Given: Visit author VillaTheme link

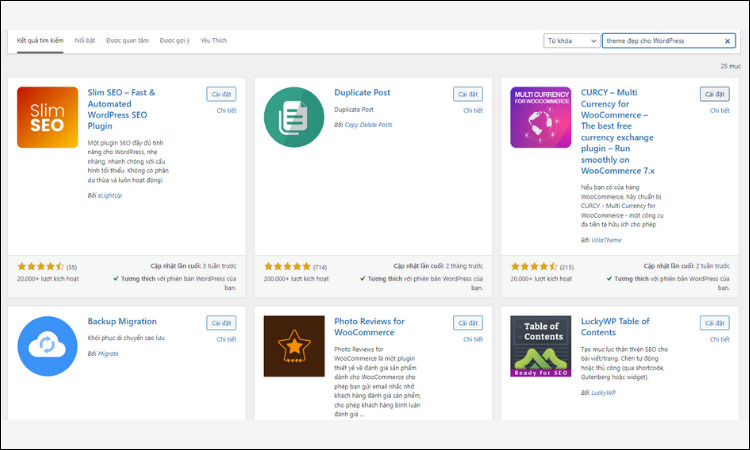Looking at the screenshot, I should pyautogui.click(x=606, y=240).
